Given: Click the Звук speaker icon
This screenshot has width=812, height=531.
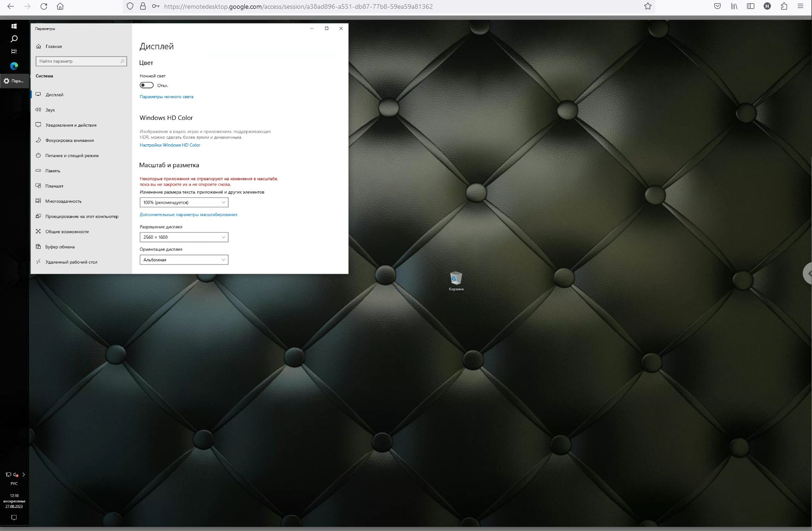Looking at the screenshot, I should (38, 110).
